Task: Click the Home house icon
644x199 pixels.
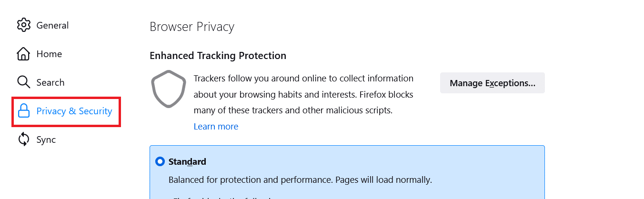Action: [24, 54]
